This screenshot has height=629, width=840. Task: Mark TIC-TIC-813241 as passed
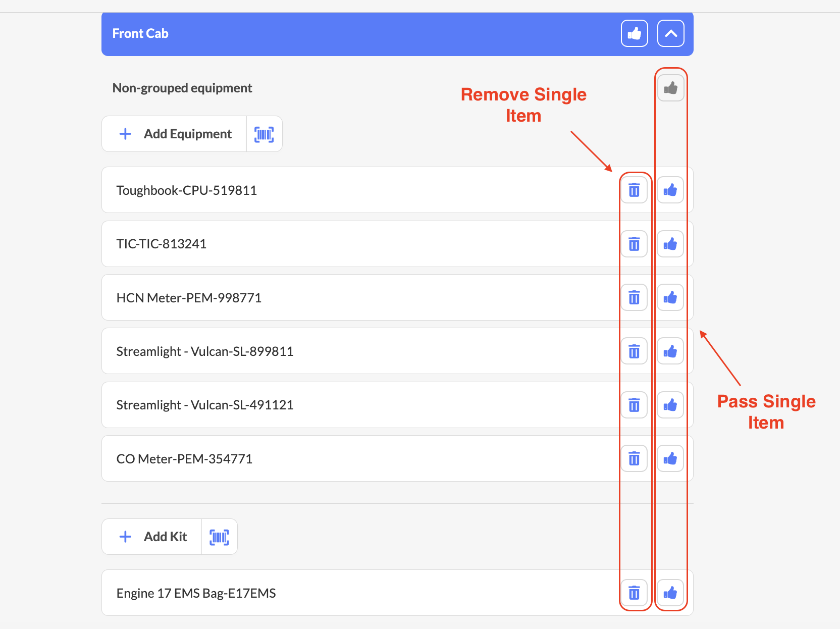click(x=670, y=244)
